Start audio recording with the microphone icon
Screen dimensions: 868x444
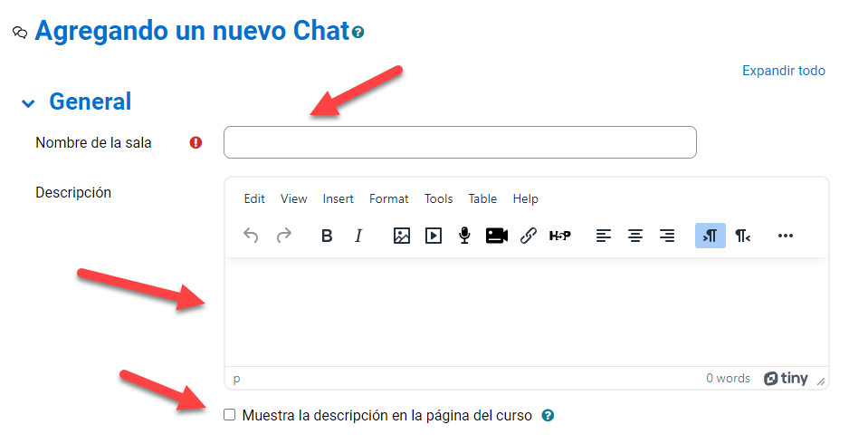click(464, 236)
